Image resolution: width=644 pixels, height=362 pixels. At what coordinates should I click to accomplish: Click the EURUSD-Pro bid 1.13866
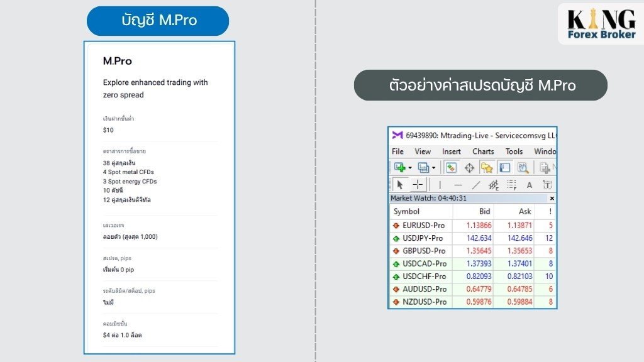[479, 226]
